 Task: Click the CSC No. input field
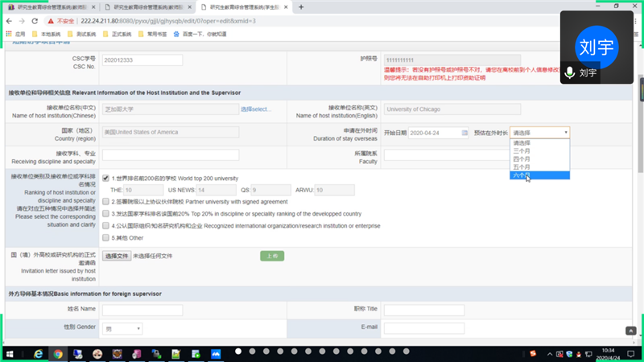tap(142, 60)
